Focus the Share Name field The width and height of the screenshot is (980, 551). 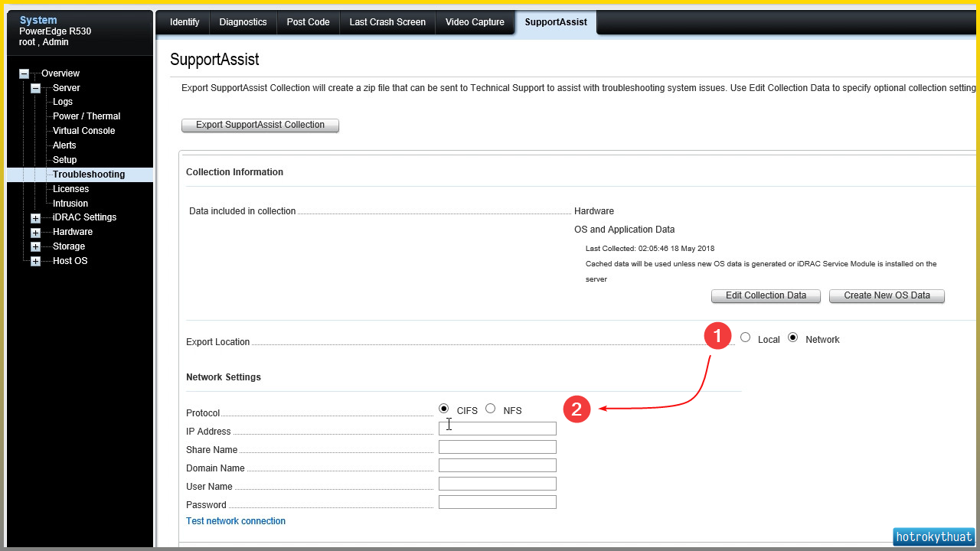[498, 447]
